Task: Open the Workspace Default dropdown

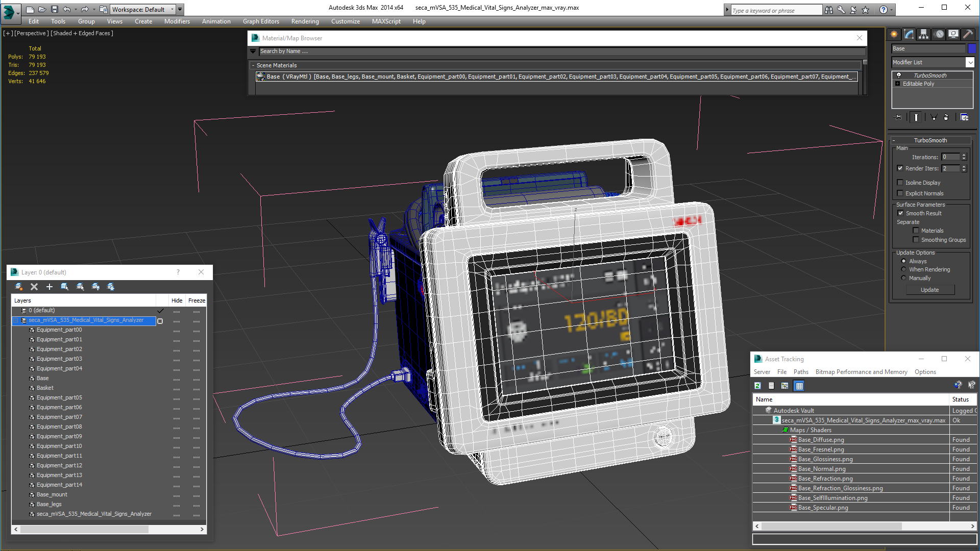Action: tap(173, 9)
